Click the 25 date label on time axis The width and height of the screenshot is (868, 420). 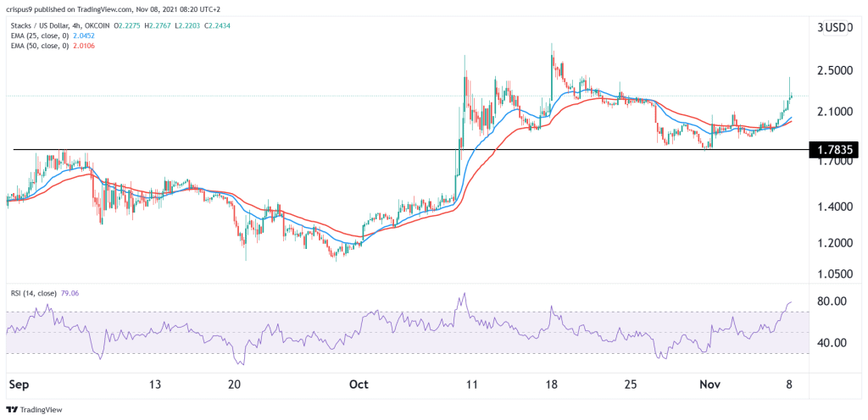pos(632,384)
